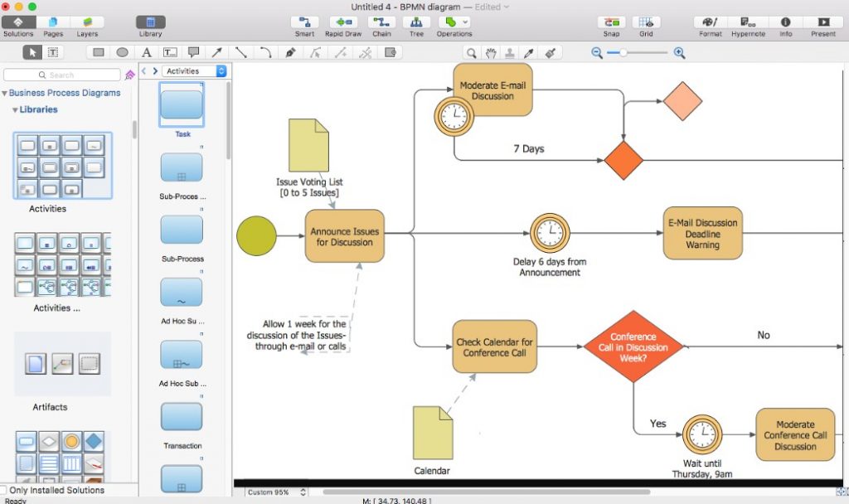Select the Rectangle shape tool
This screenshot has height=504, width=849.
[99, 52]
